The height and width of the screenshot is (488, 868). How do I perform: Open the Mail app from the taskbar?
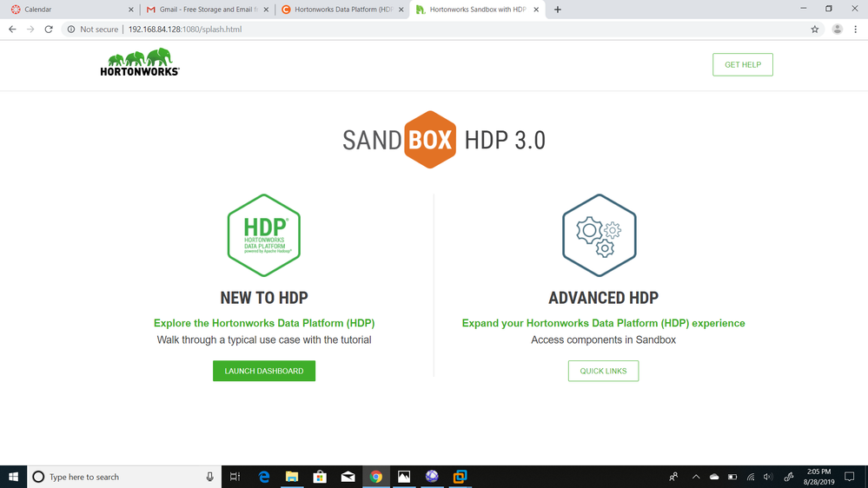point(348,477)
